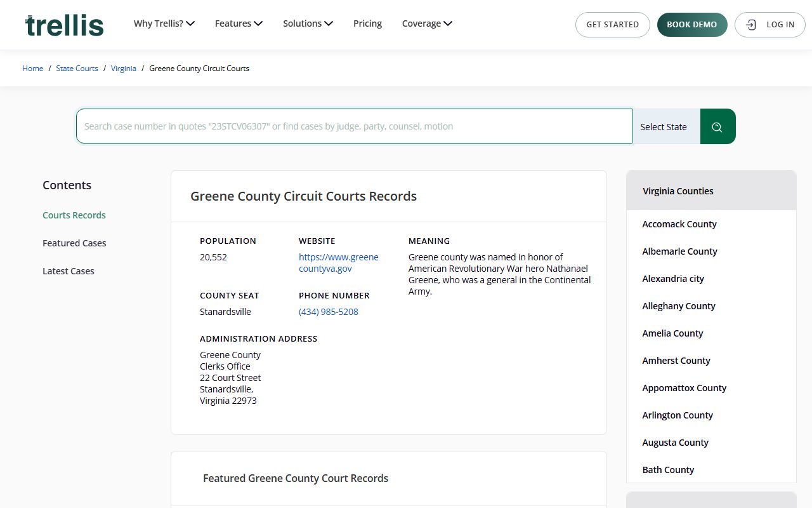
Task: Open the Coverage dropdown
Action: 427,23
